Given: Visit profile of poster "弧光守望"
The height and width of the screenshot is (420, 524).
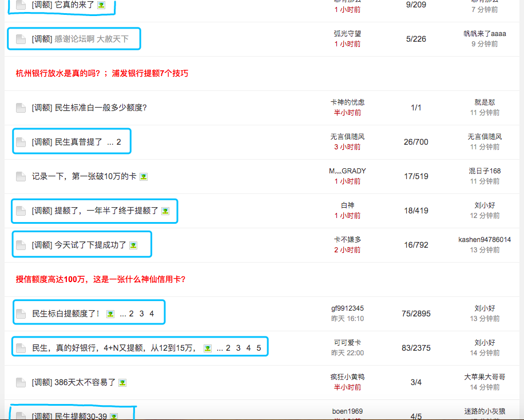Looking at the screenshot, I should tap(346, 34).
